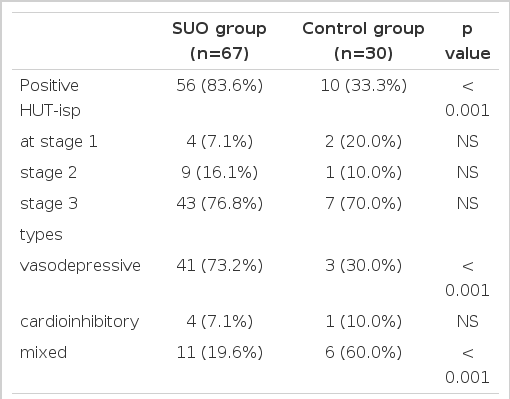Click the vasodepressive row label

coord(80,265)
